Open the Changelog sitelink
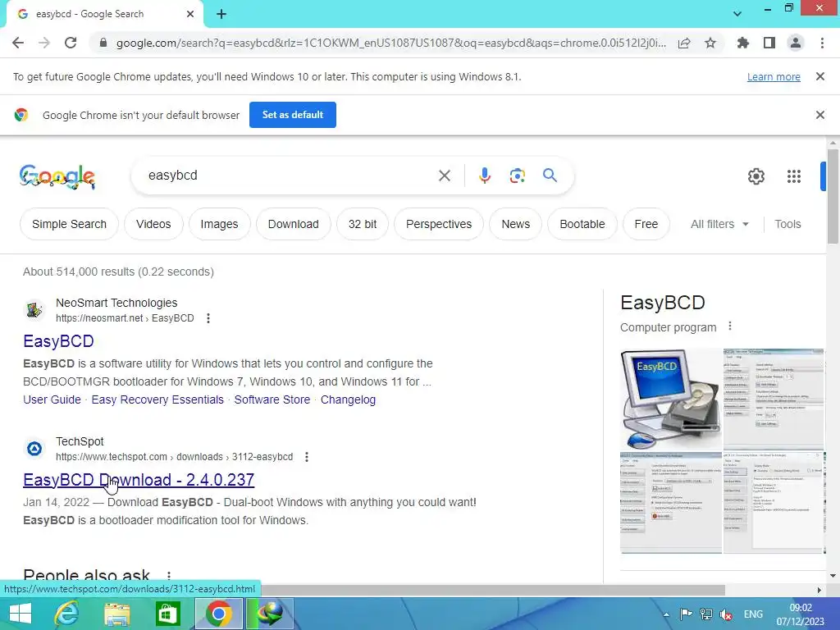This screenshot has width=840, height=630. coord(348,399)
